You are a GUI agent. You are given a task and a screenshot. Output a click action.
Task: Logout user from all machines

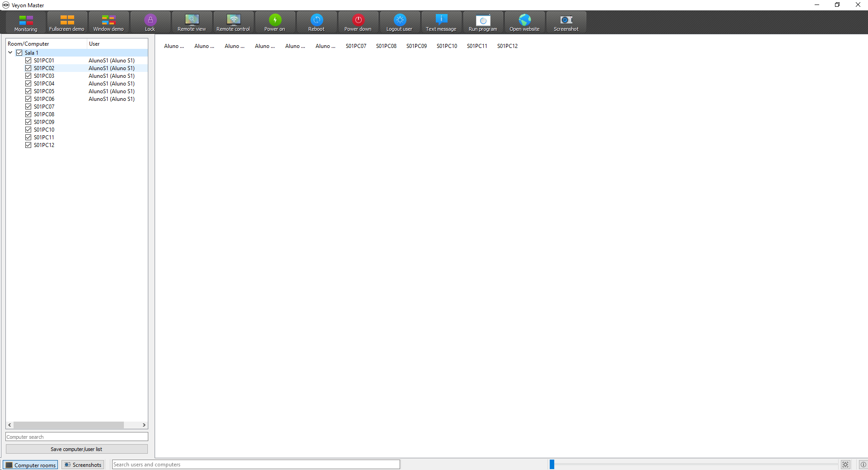point(399,22)
